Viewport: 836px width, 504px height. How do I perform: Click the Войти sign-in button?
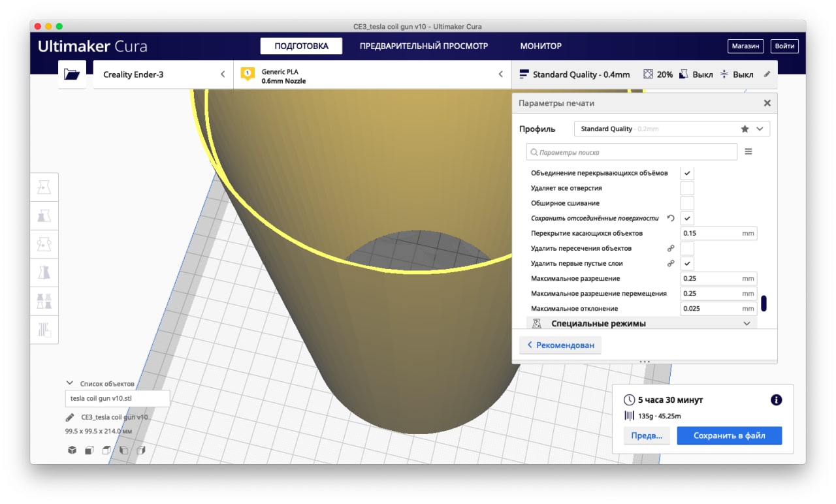point(784,46)
